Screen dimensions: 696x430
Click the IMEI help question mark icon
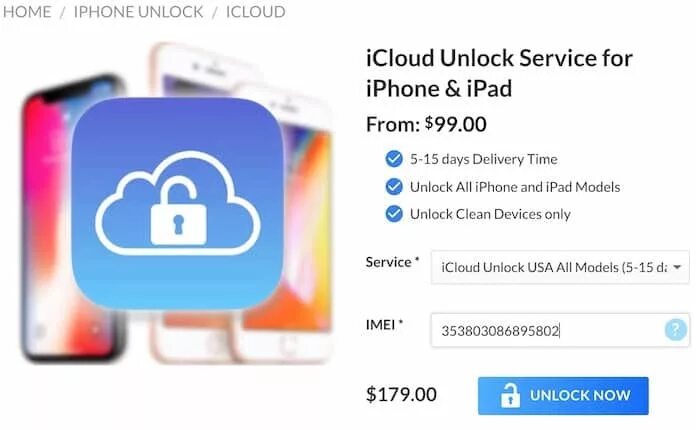(x=676, y=330)
